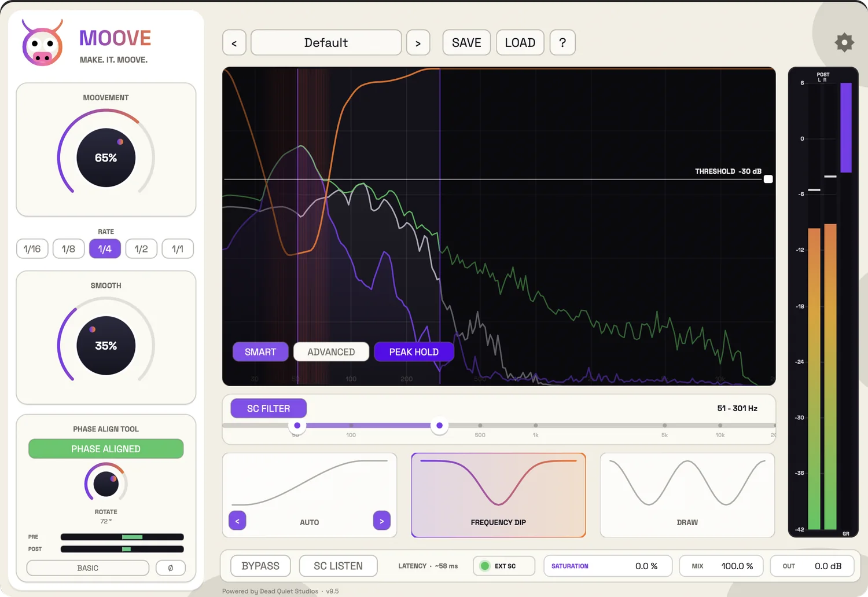Image resolution: width=868 pixels, height=597 pixels.
Task: Click the MIX 100.0 % field
Action: coord(721,566)
